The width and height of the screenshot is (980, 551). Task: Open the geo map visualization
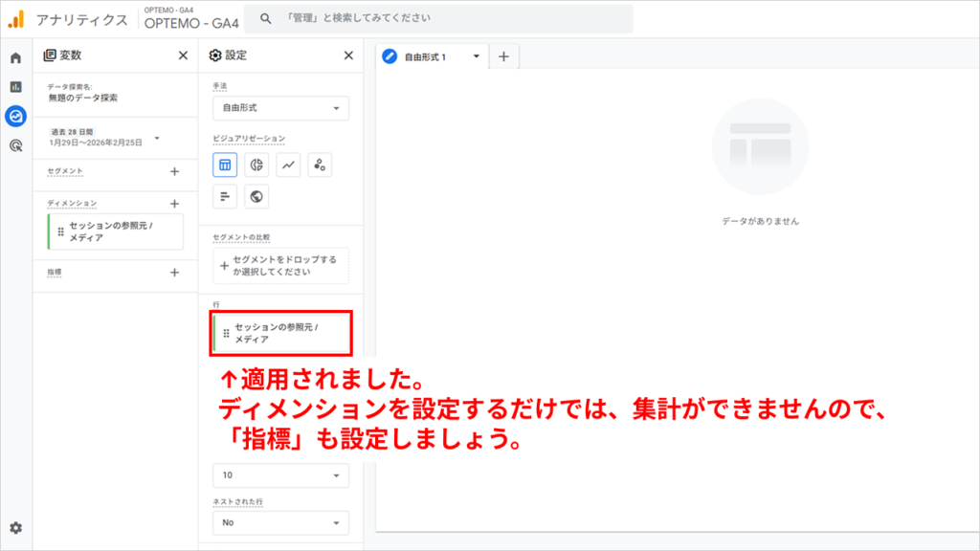(x=256, y=196)
